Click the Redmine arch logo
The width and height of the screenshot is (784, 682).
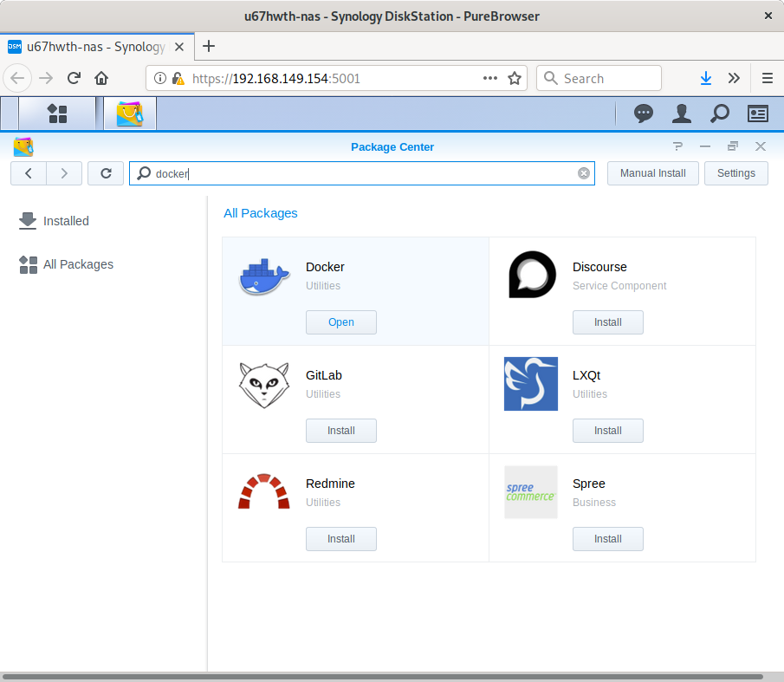click(264, 491)
